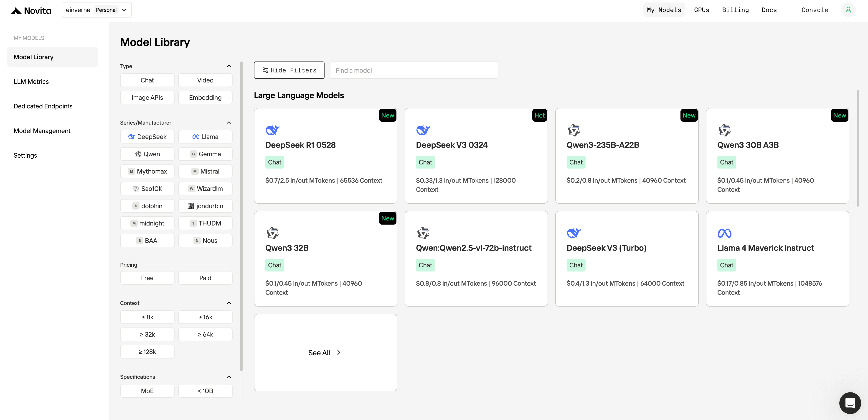Click the Find a model search field
Viewport: 868px width, 420px height.
coord(414,70)
